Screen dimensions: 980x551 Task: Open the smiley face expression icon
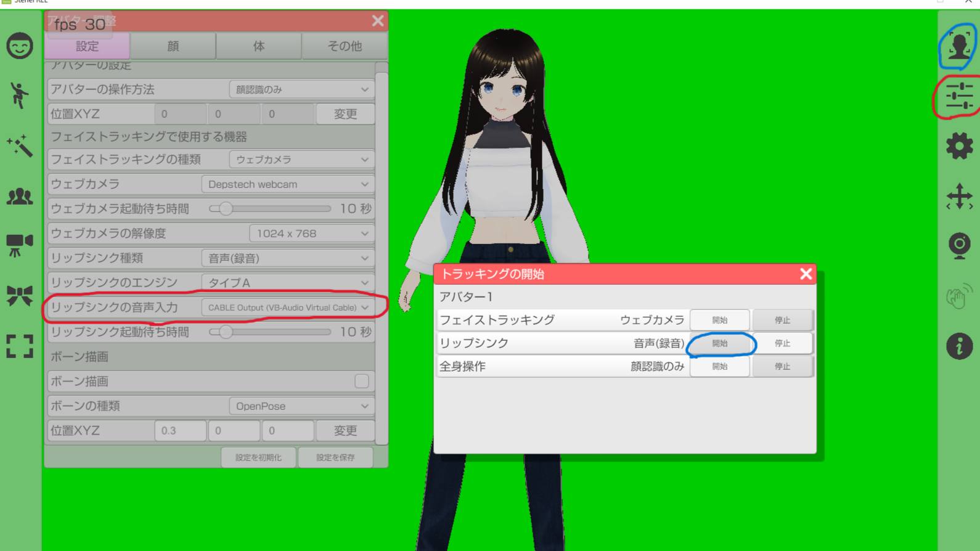click(x=20, y=46)
